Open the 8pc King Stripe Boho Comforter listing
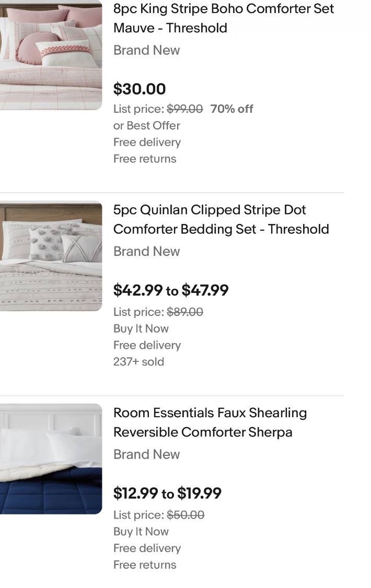The image size is (371, 588). 223,18
